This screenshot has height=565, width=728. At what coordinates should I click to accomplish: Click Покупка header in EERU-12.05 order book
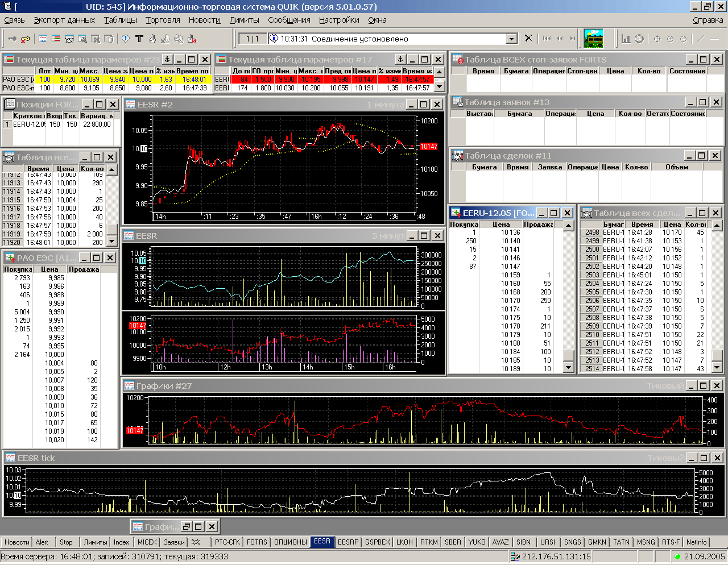tap(464, 225)
